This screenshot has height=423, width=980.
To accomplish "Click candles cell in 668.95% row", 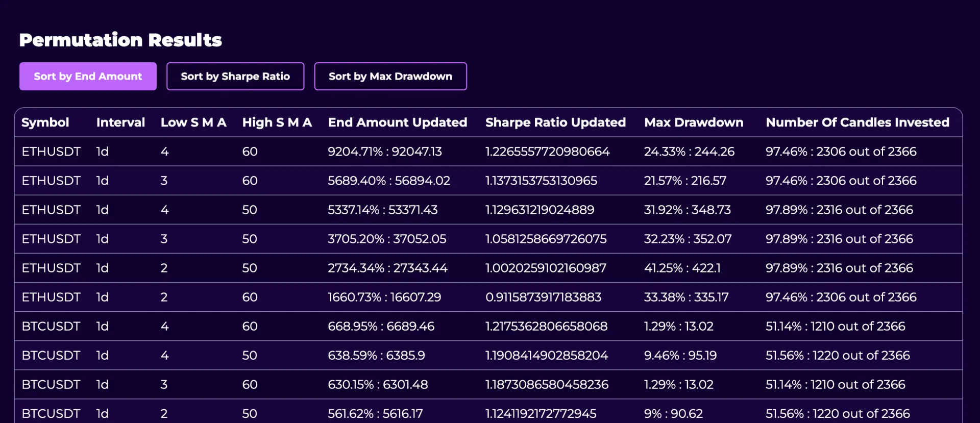I will point(835,326).
